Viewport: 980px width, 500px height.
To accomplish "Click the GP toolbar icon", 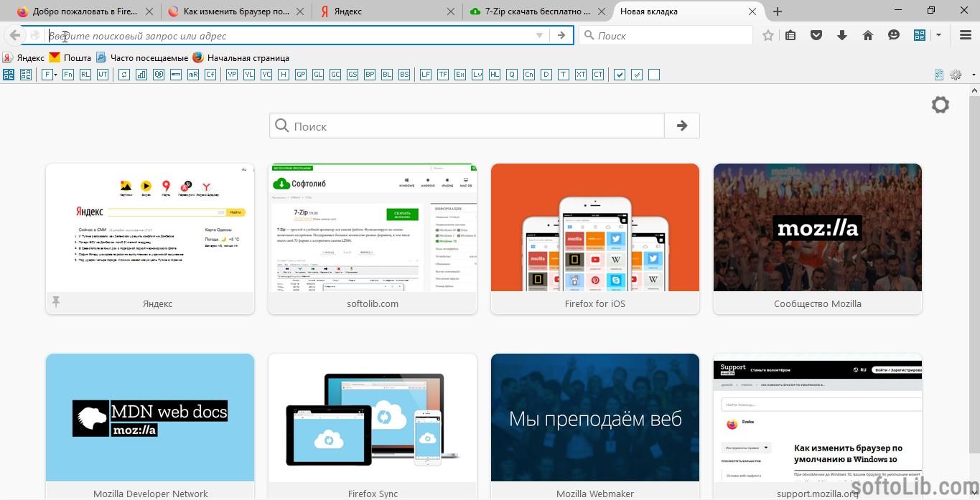I will pos(301,75).
